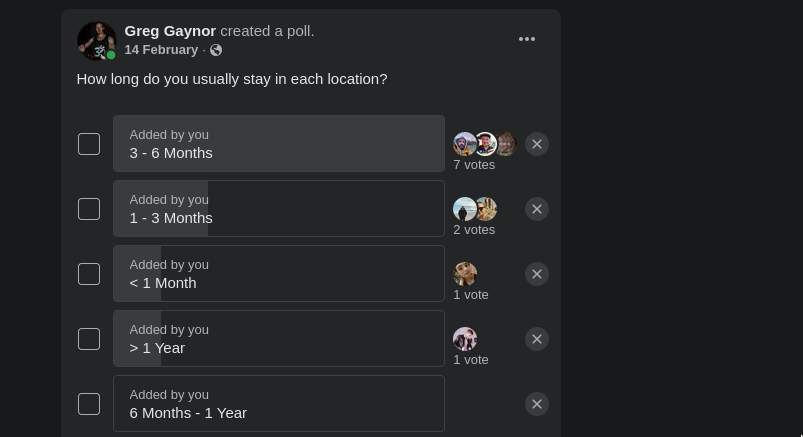The width and height of the screenshot is (803, 437).
Task: Check the 1 - 3 Months checkbox
Action: pos(89,209)
